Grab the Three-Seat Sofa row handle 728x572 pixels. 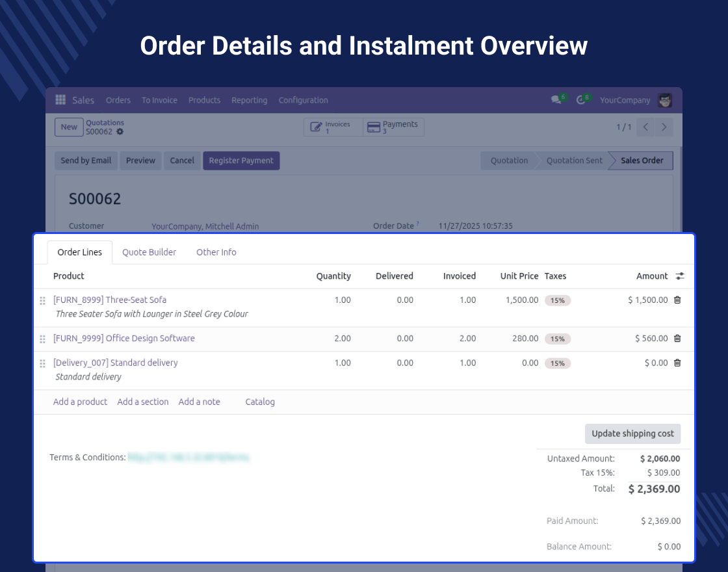click(43, 301)
